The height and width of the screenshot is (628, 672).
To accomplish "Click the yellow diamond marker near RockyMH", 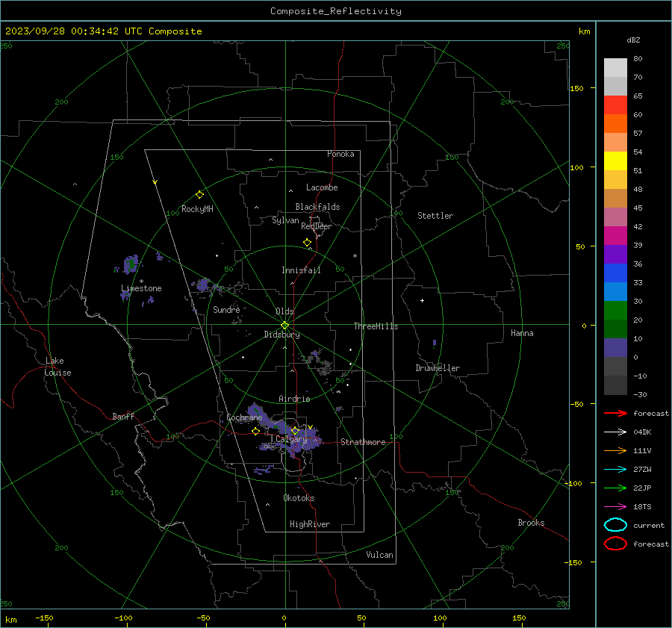I will click(199, 195).
